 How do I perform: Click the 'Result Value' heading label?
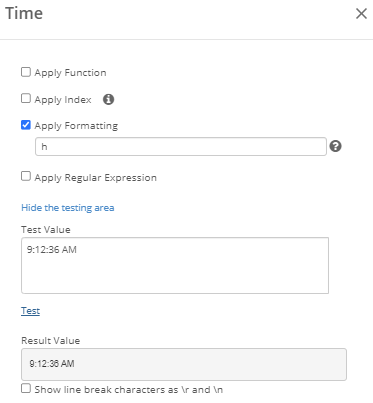coord(51,341)
